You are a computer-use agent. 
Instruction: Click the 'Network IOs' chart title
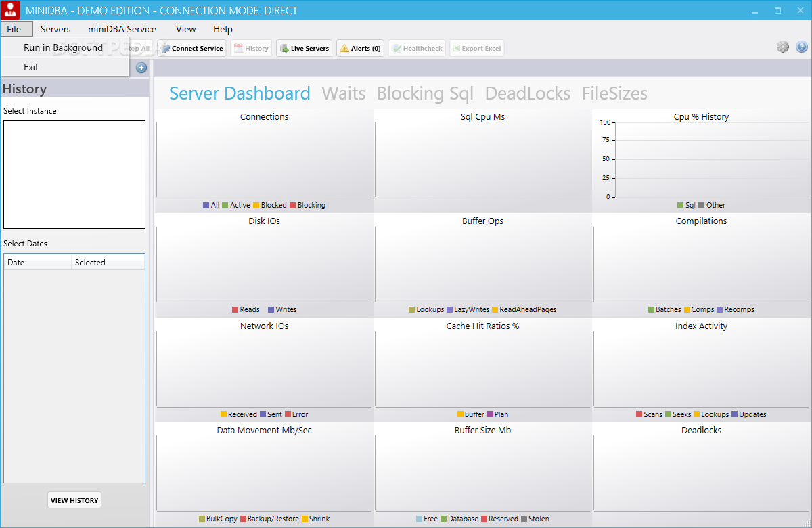point(264,326)
